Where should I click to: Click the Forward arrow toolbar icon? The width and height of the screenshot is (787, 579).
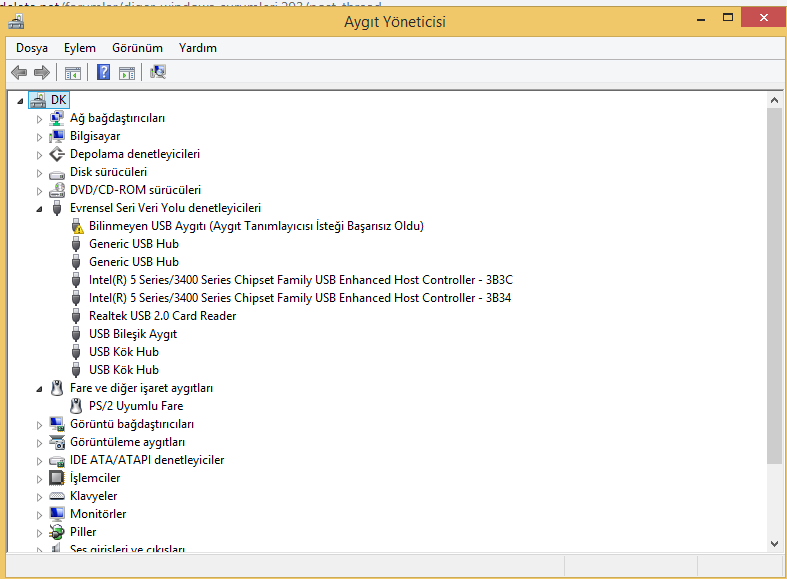pos(42,73)
